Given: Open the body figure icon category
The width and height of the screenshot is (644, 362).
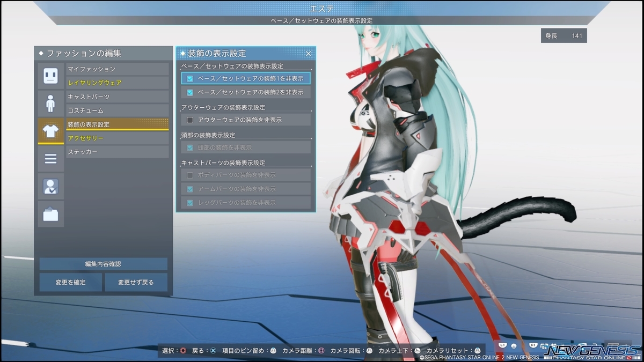Looking at the screenshot, I should 51,104.
